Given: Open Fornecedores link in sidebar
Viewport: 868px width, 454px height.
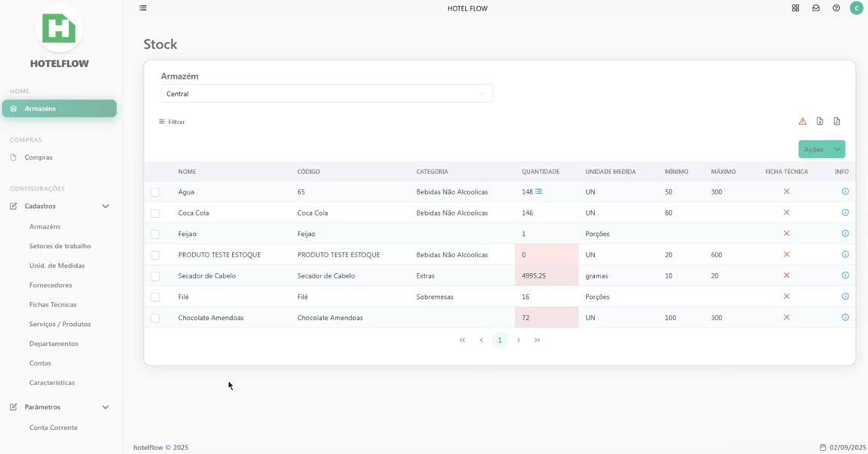Looking at the screenshot, I should coord(51,285).
